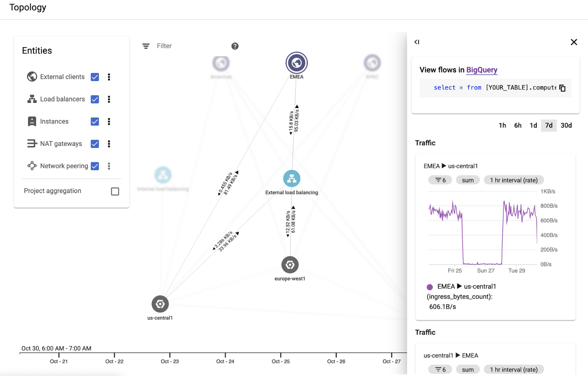This screenshot has height=376, width=588.
Task: Expand the three-dot menu for NAT gateways
Action: coord(109,143)
